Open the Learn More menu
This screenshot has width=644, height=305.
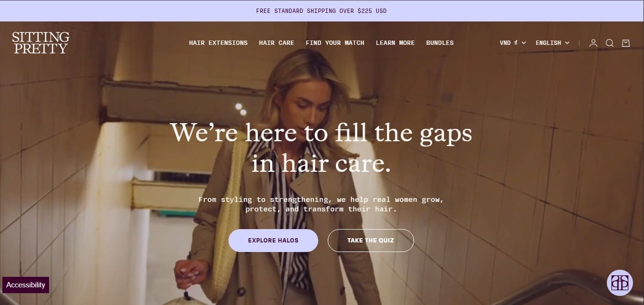pos(395,43)
